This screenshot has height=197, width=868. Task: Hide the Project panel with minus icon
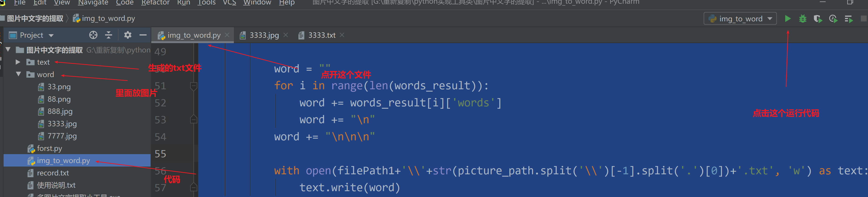point(143,35)
